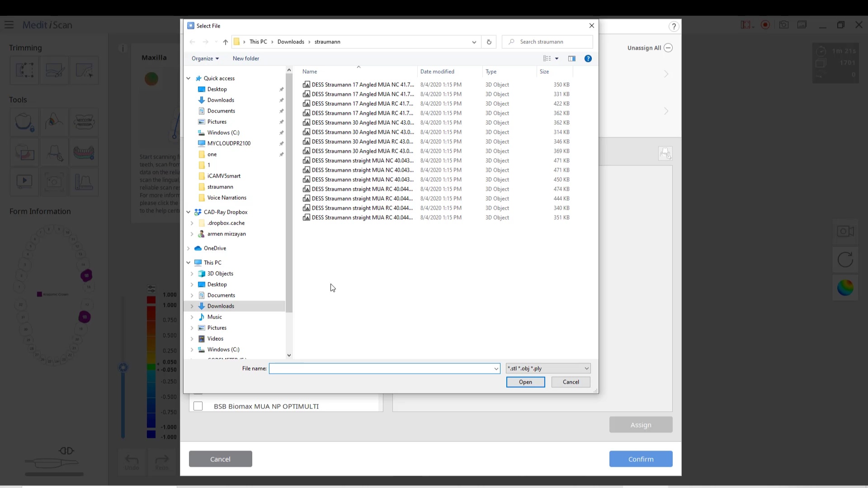Open the File name history dropdown

coord(496,369)
